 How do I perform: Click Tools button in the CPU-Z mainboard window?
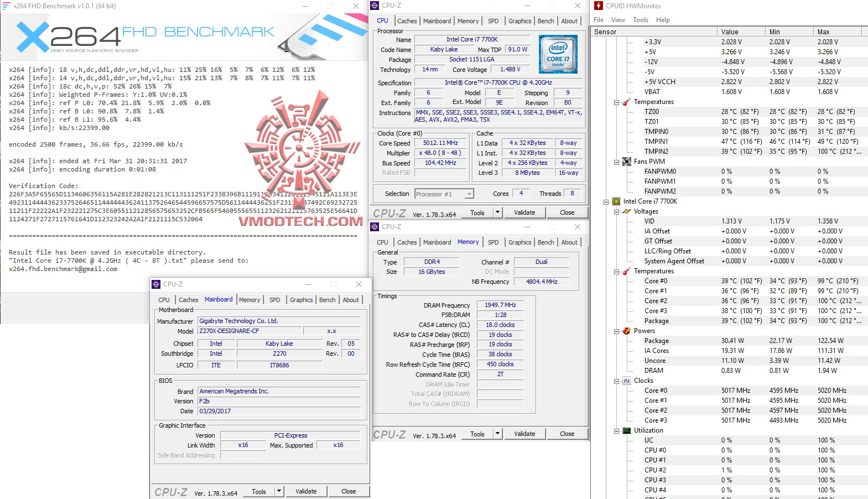pos(259,491)
